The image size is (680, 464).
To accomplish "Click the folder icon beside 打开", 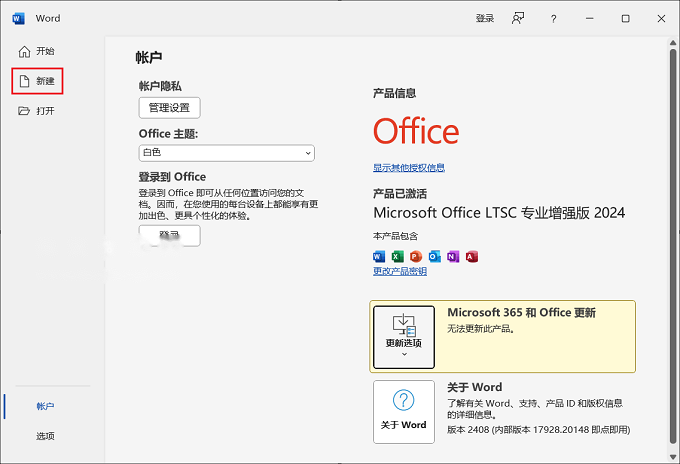I will pyautogui.click(x=24, y=111).
